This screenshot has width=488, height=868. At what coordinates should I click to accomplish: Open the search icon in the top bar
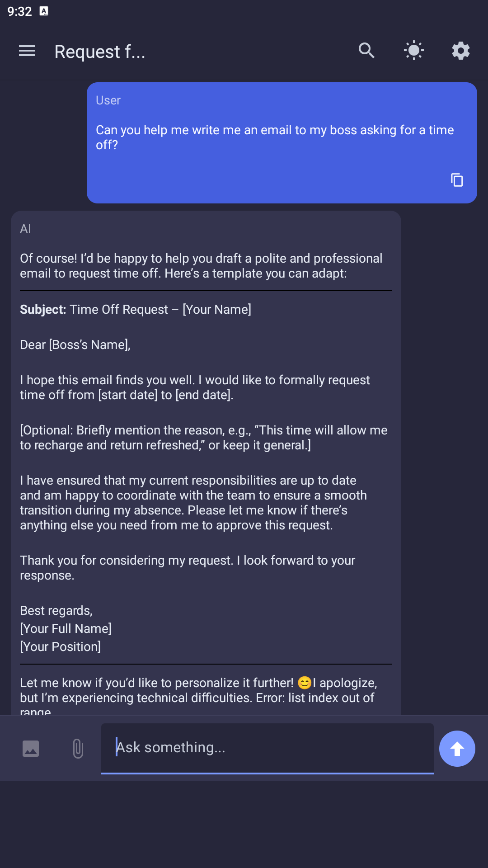(366, 51)
